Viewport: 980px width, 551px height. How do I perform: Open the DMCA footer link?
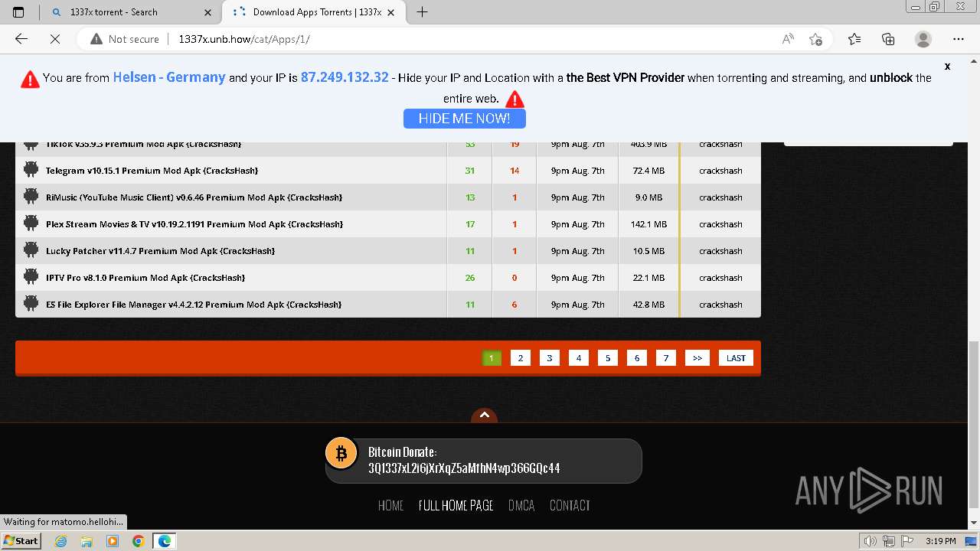521,505
